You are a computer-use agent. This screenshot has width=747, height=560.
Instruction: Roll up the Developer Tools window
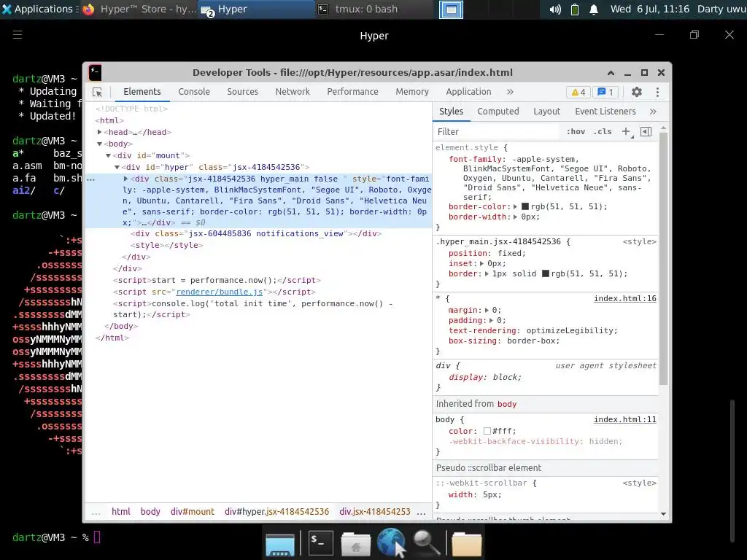[611, 73]
